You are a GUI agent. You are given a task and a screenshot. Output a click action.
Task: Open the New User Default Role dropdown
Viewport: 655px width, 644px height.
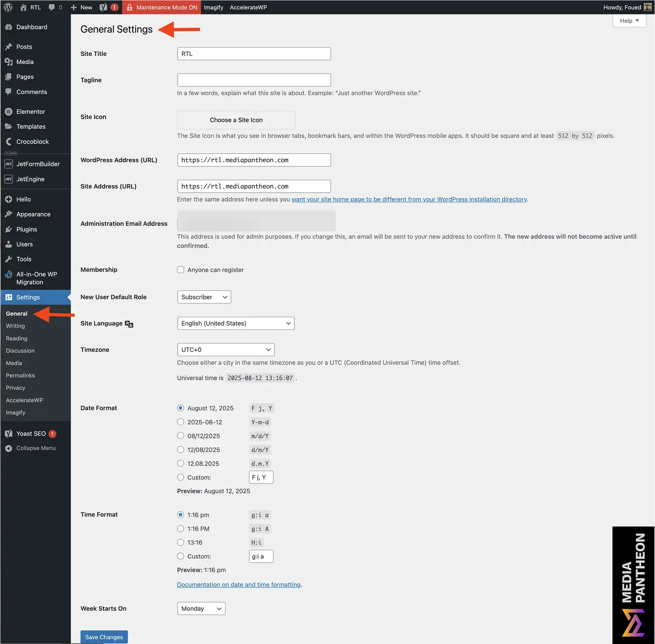(204, 297)
